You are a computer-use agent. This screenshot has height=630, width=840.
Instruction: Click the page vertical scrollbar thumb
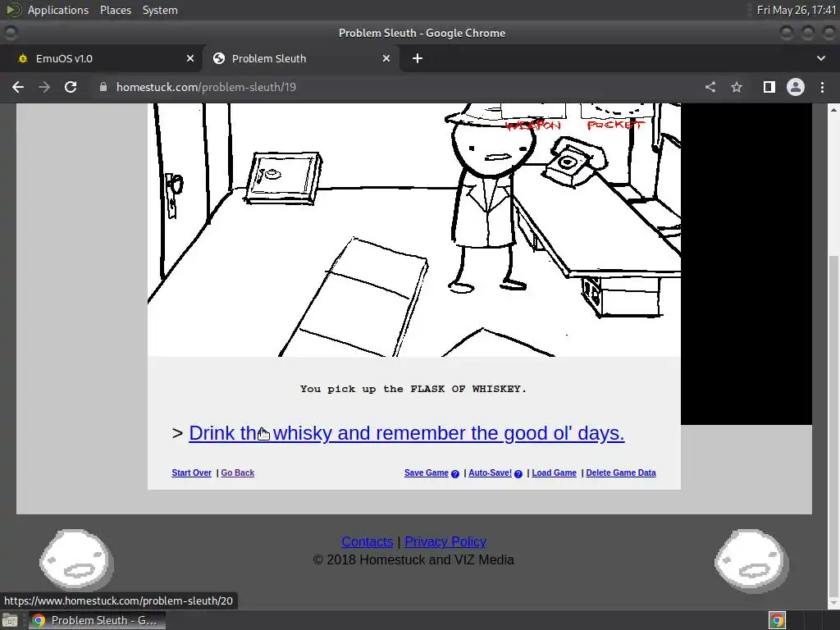833,426
